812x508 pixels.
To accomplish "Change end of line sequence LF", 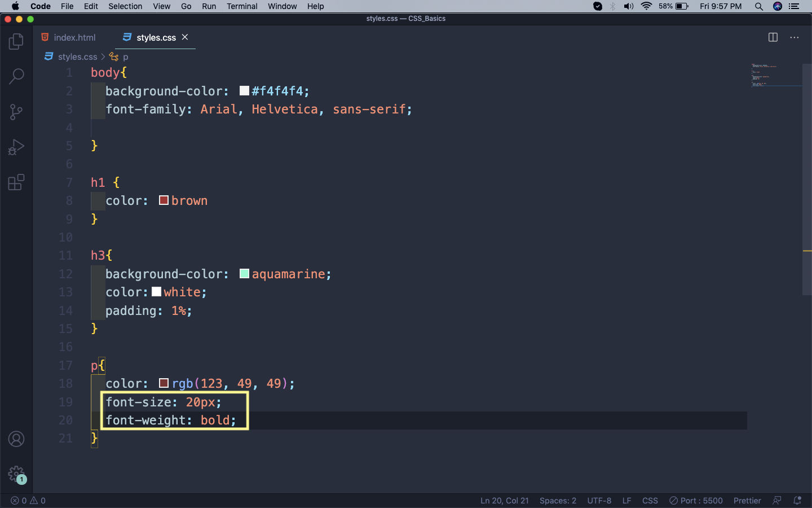I will 626,501.
